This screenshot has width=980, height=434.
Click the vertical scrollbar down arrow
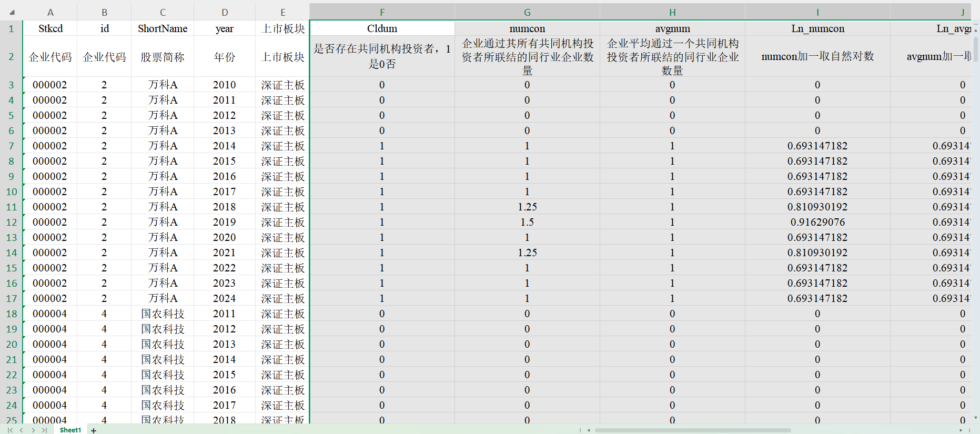[x=976, y=418]
